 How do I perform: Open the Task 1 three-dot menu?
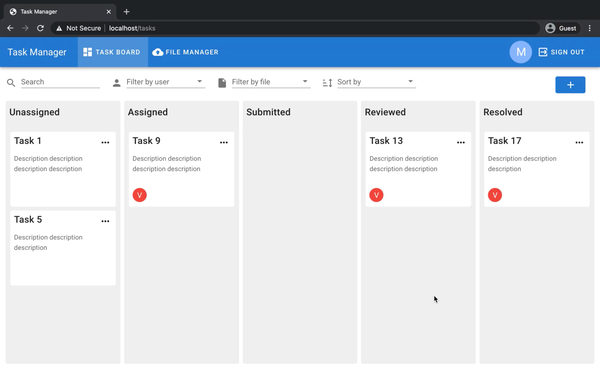(x=105, y=142)
